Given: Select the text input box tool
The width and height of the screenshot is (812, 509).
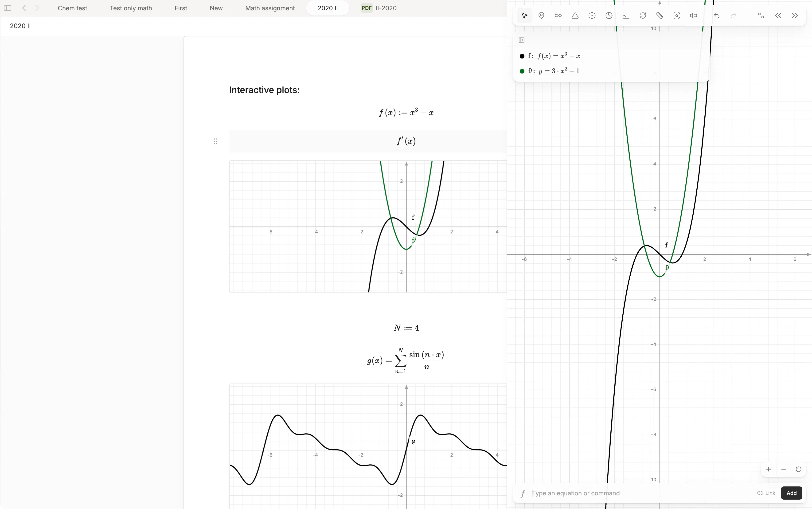Looking at the screenshot, I should [694, 16].
